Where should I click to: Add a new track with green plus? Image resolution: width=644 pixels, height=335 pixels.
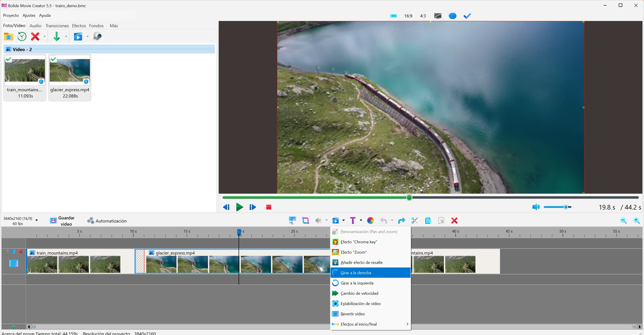click(13, 327)
